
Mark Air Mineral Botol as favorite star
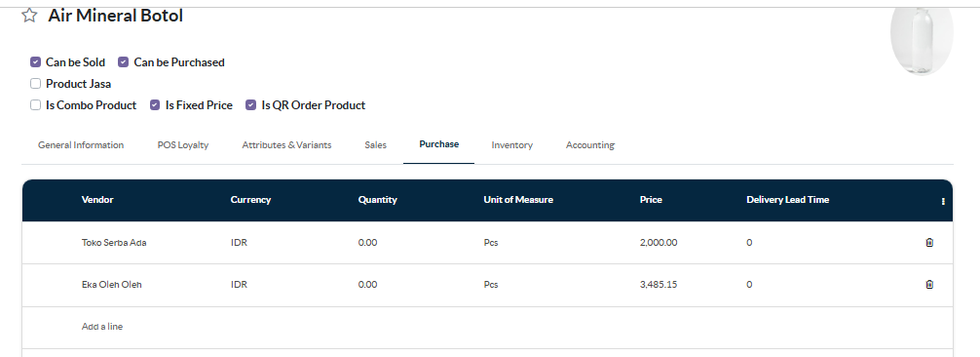pos(29,16)
